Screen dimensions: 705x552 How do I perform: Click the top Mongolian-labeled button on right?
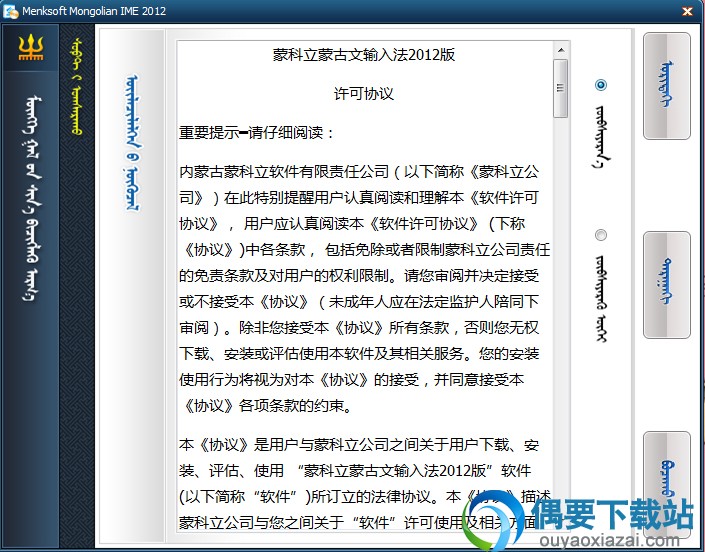click(667, 85)
